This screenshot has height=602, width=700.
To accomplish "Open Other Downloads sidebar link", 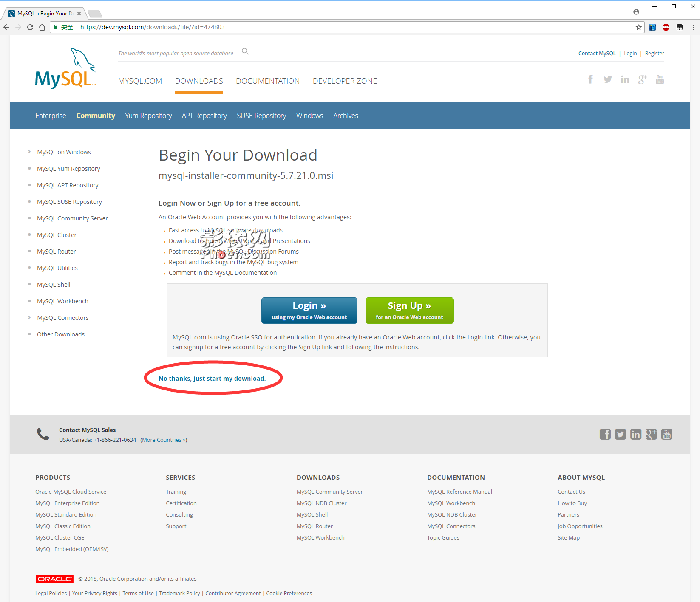I will pos(61,334).
